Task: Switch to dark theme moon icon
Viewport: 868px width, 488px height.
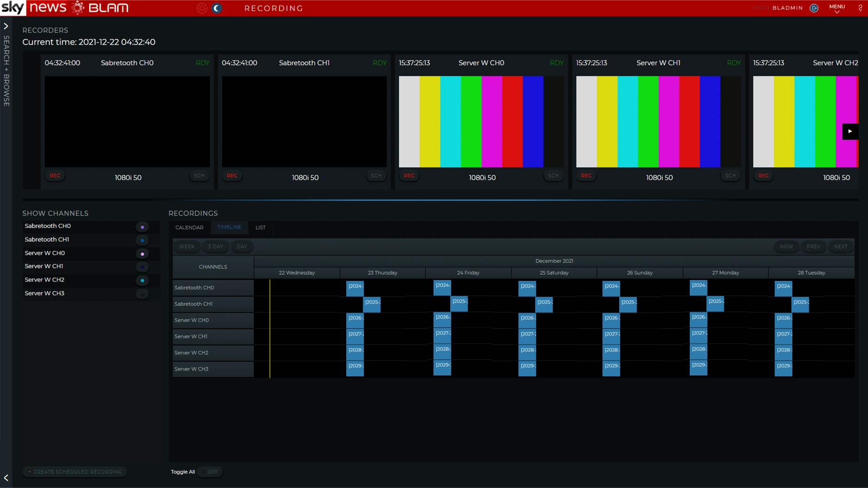Action: tap(217, 8)
